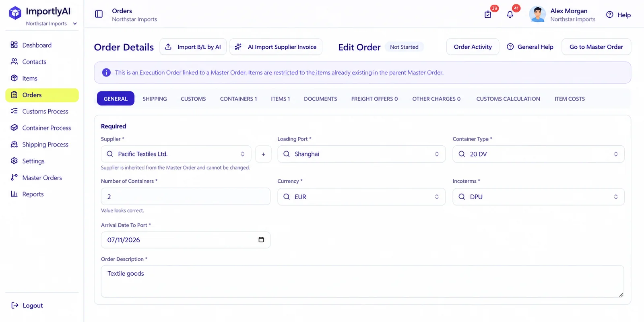Open the OTHER CHARGES 0 tab
644x322 pixels.
tap(436, 99)
